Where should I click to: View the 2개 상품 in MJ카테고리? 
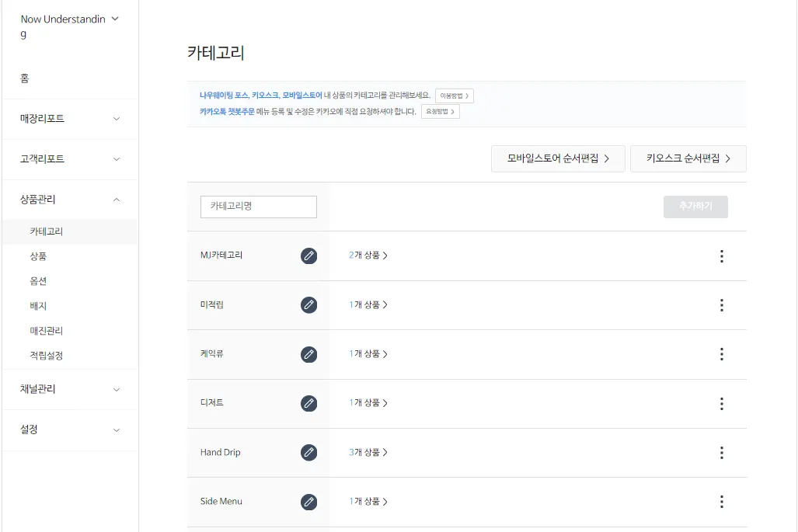point(368,256)
